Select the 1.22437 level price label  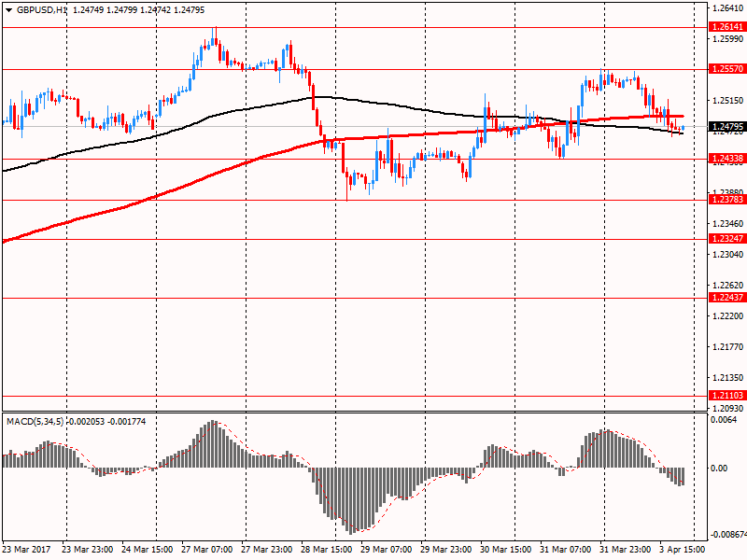click(727, 297)
